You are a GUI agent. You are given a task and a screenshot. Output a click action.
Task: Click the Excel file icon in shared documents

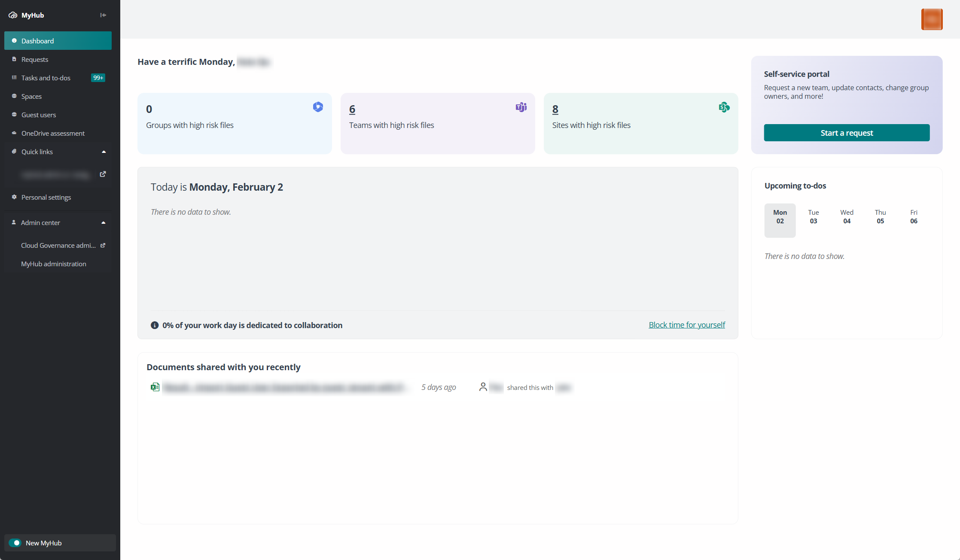(x=155, y=387)
